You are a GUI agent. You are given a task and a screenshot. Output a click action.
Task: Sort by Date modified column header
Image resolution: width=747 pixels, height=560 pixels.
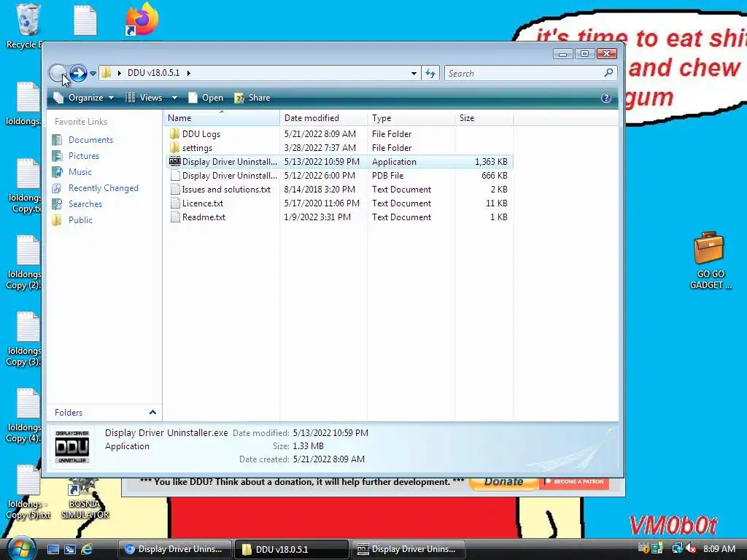323,118
